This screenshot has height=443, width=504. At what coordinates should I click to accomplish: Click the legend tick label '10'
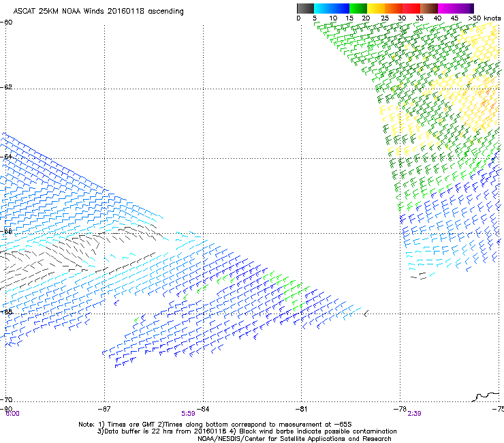tap(333, 18)
